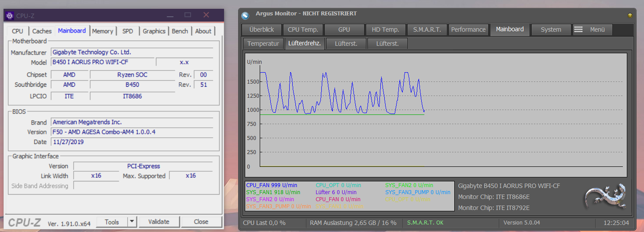Click the BIOS Brand American Megatrends Inc. field
Viewport: 644px width, 232px height.
point(132,122)
